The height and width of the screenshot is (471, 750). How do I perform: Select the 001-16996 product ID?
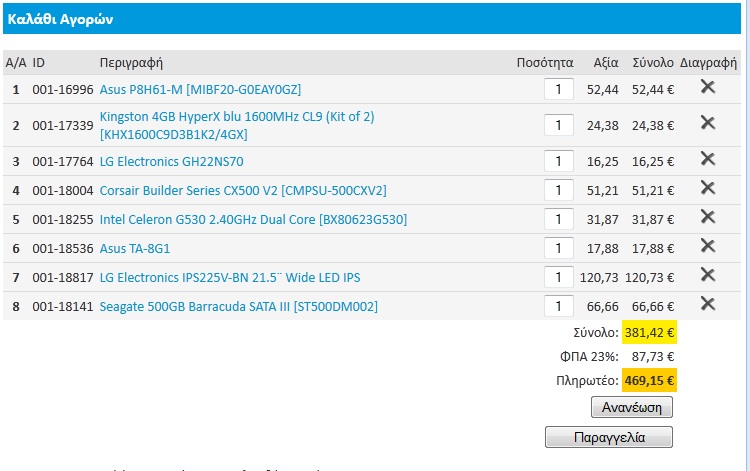(63, 89)
